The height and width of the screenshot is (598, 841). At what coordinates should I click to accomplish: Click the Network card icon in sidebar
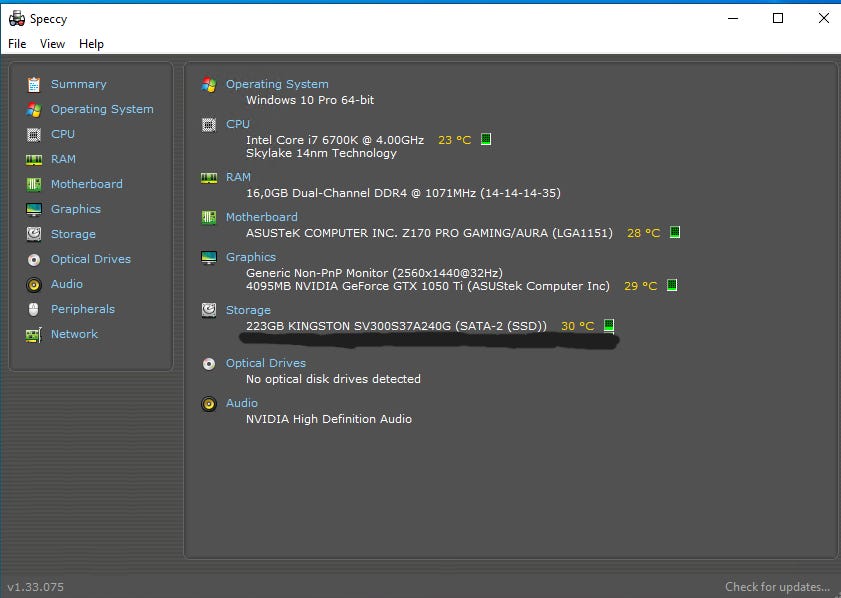click(x=34, y=335)
